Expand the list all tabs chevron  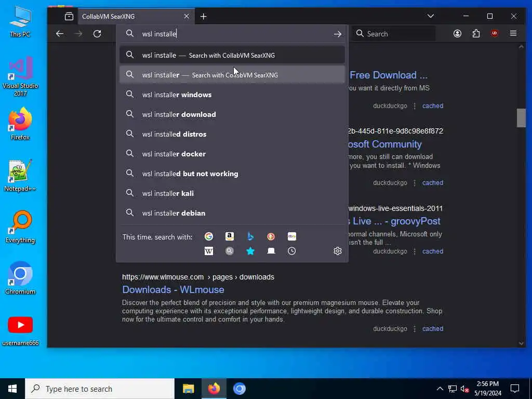coord(431,16)
